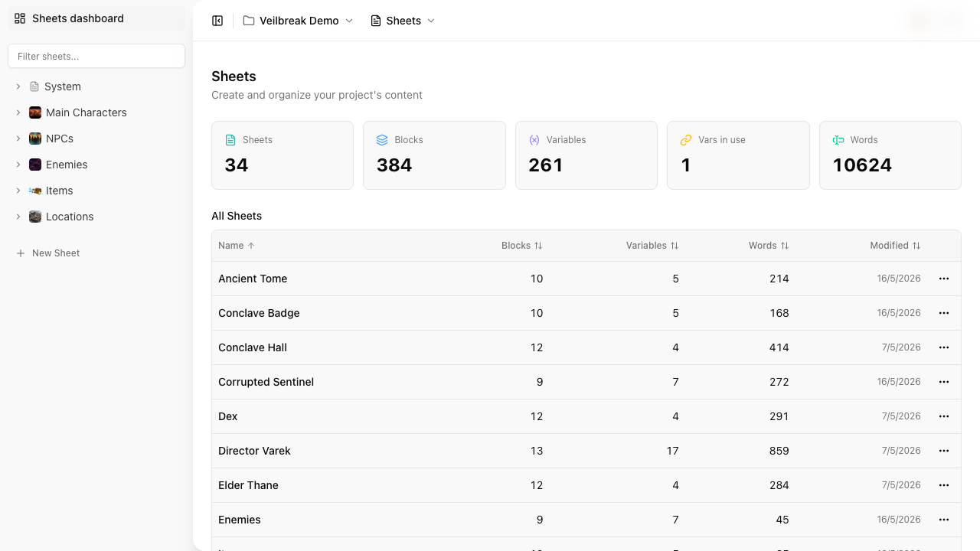This screenshot has width=980, height=551.
Task: Focus the Filter sheets search field
Action: [x=96, y=56]
